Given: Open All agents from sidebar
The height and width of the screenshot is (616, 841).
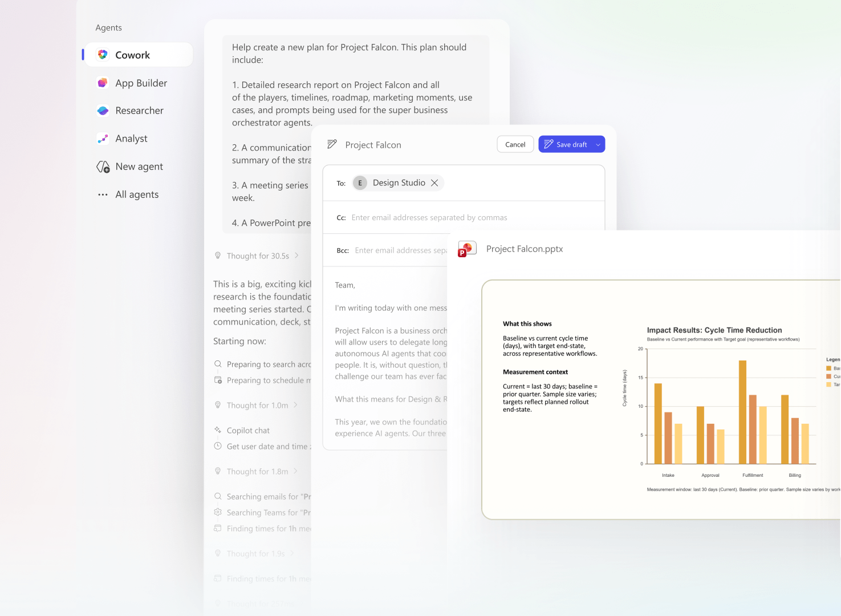Looking at the screenshot, I should point(137,194).
